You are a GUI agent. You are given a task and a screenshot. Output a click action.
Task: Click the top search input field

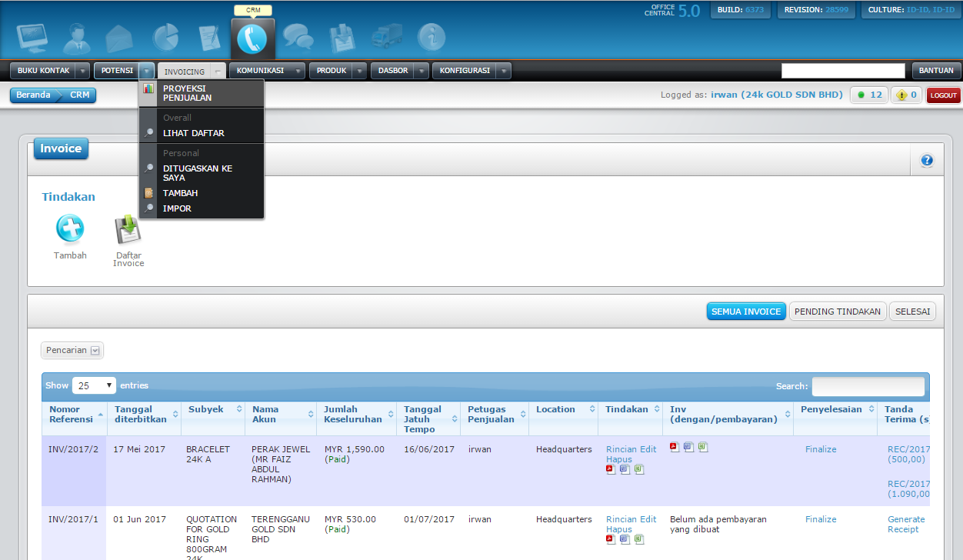[843, 71]
